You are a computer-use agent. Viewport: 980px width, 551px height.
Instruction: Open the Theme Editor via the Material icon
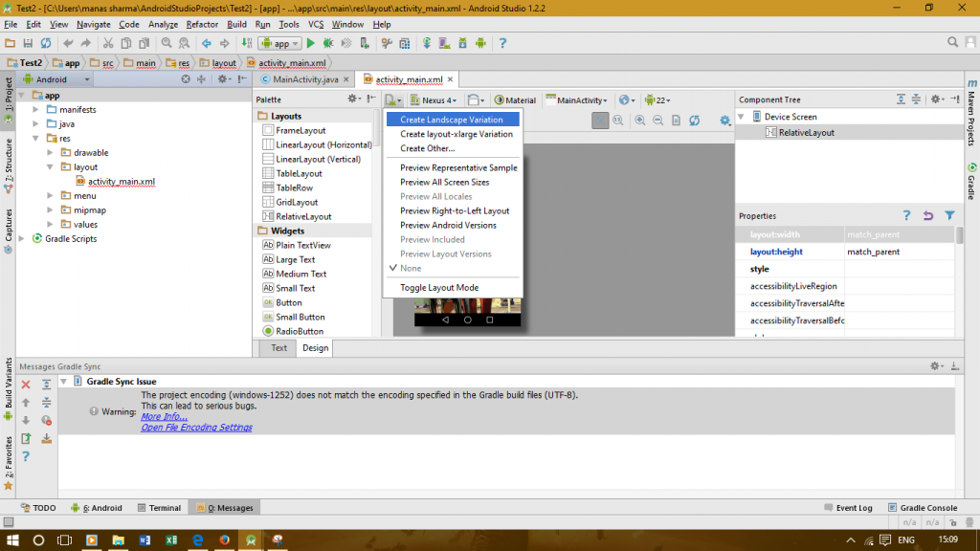click(x=515, y=99)
